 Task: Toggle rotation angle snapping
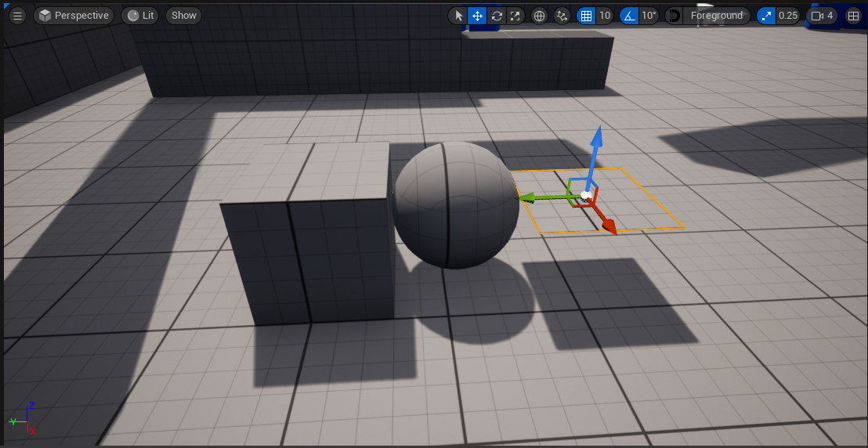(x=629, y=16)
